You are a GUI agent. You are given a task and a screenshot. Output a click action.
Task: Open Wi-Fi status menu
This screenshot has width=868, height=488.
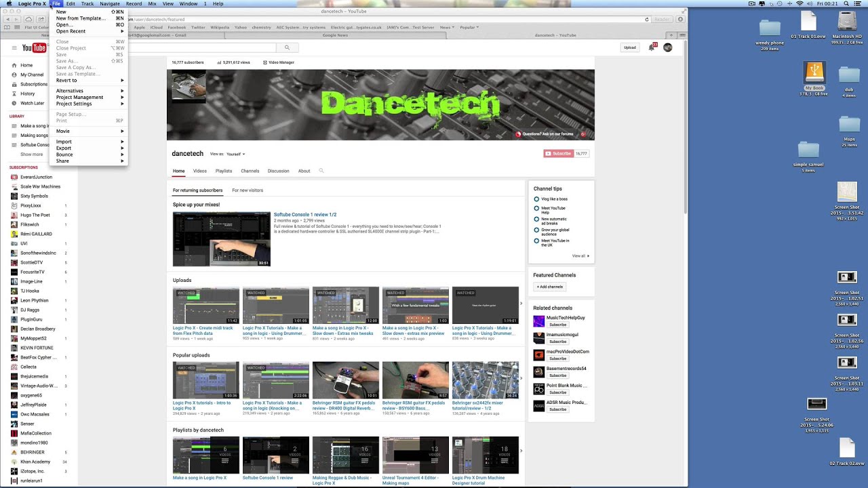click(800, 3)
